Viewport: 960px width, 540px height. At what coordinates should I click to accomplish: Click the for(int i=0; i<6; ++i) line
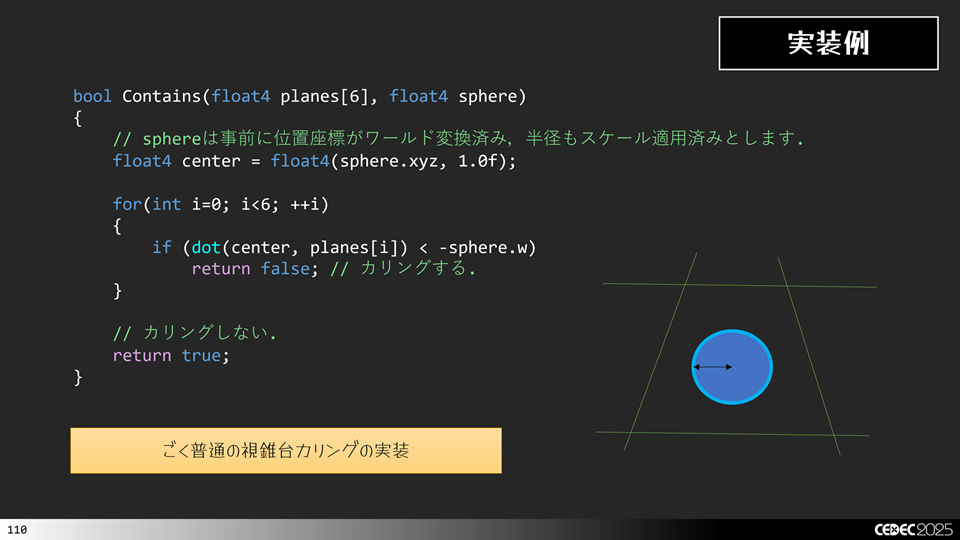220,204
